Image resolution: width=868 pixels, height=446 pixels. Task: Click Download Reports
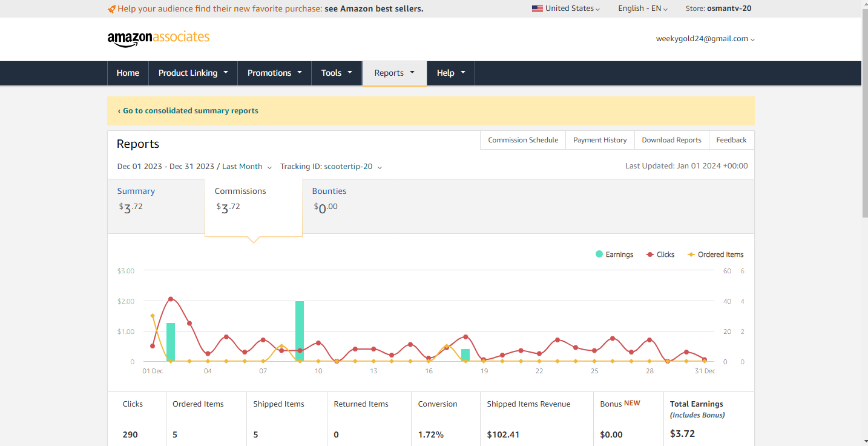[x=671, y=140]
